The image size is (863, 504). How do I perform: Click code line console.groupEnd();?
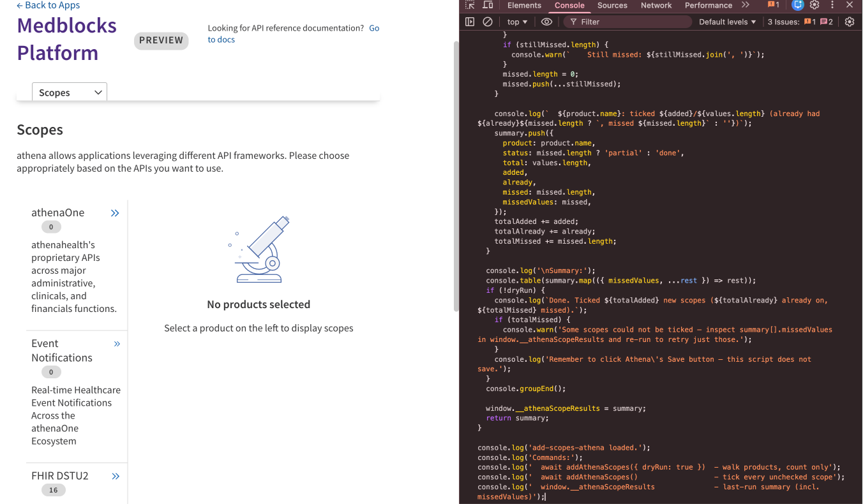click(526, 389)
